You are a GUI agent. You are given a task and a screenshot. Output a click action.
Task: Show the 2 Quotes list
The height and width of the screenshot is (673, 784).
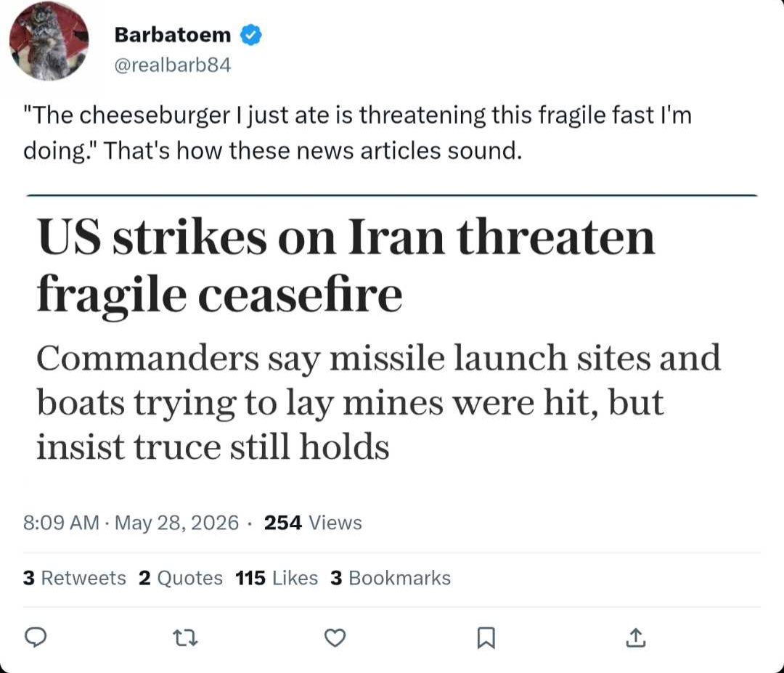181,578
